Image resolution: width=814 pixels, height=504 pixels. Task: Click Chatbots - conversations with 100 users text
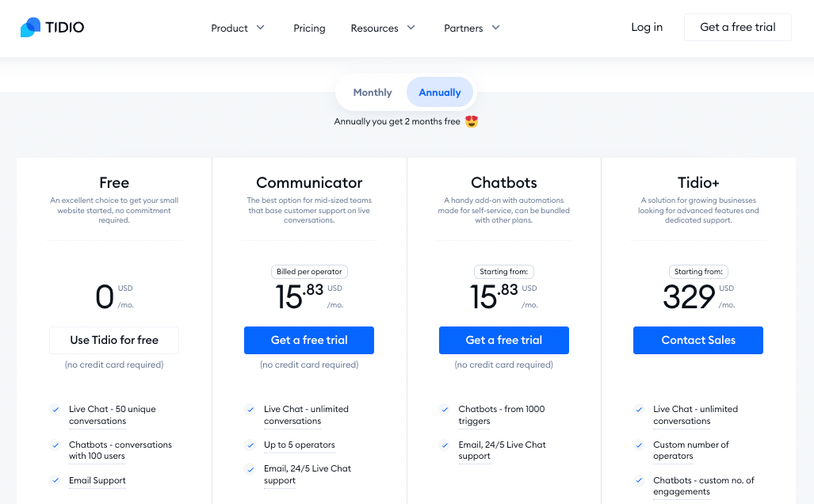pyautogui.click(x=120, y=451)
